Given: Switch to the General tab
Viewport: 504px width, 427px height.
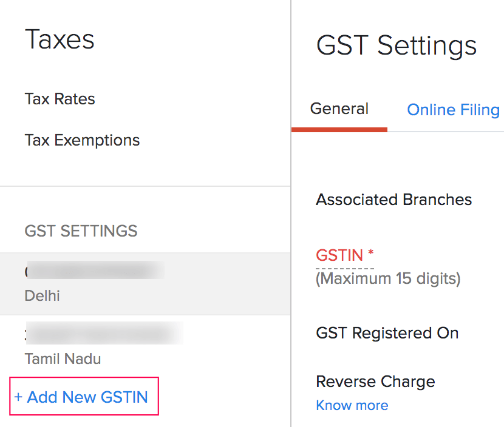Looking at the screenshot, I should [x=339, y=109].
